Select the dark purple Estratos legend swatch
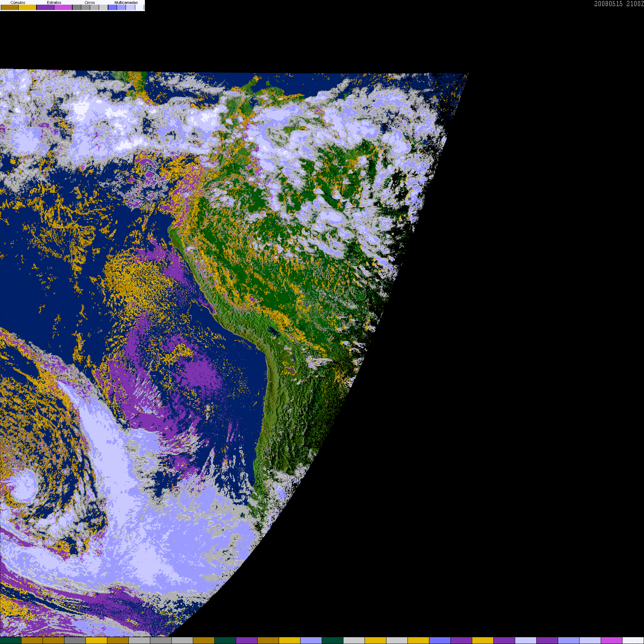This screenshot has height=644, width=644. (45, 7)
